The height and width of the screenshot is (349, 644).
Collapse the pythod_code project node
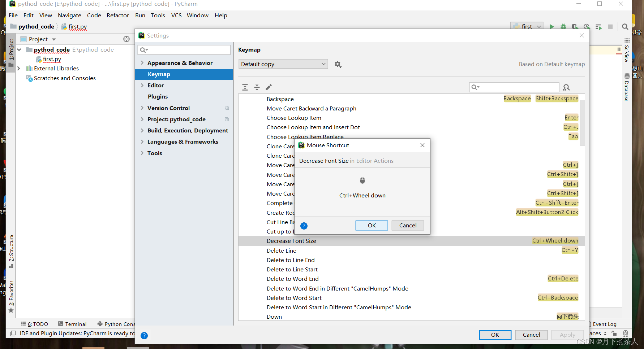click(19, 49)
